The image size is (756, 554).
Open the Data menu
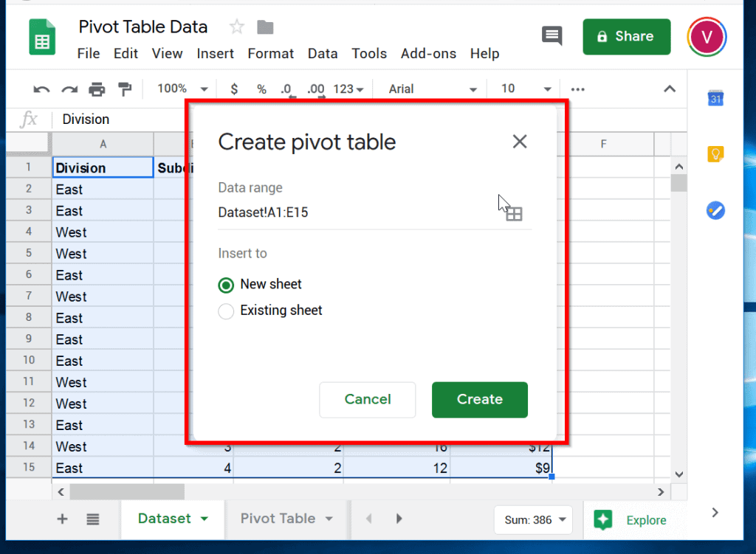click(323, 53)
